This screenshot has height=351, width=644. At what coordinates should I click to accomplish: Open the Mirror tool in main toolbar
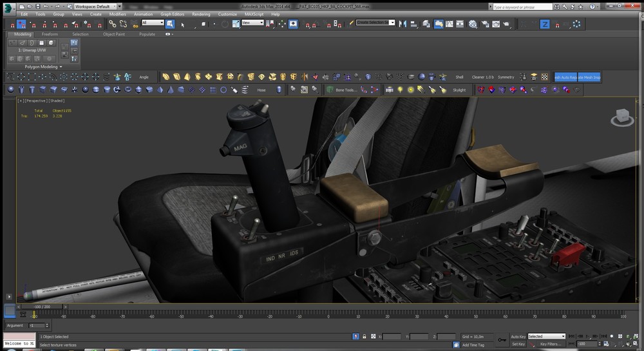403,24
